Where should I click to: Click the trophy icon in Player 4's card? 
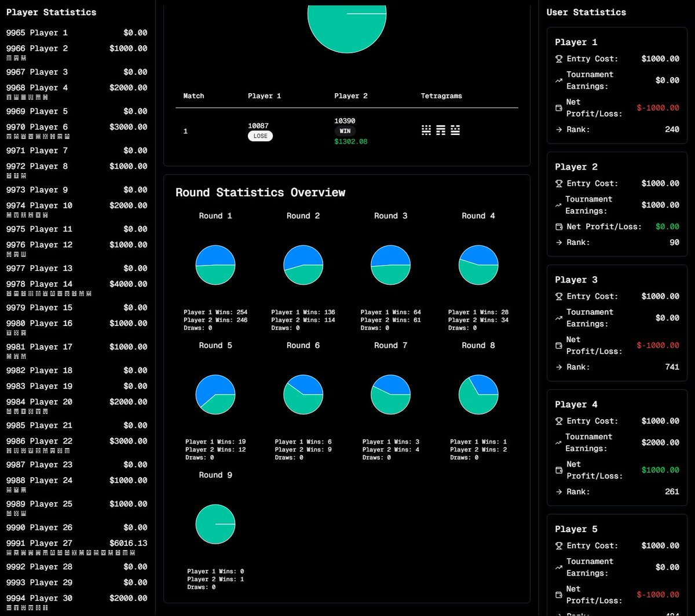point(559,421)
